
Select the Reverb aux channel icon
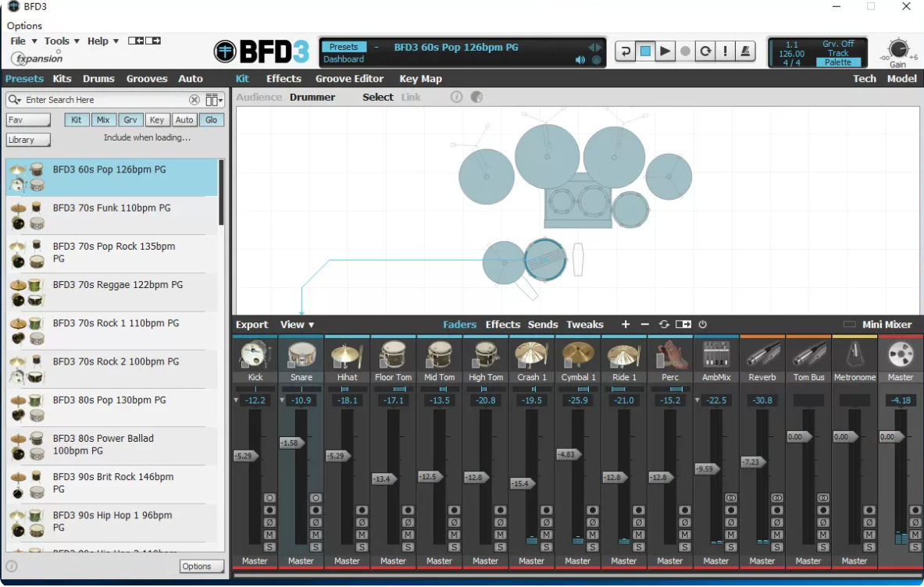762,355
